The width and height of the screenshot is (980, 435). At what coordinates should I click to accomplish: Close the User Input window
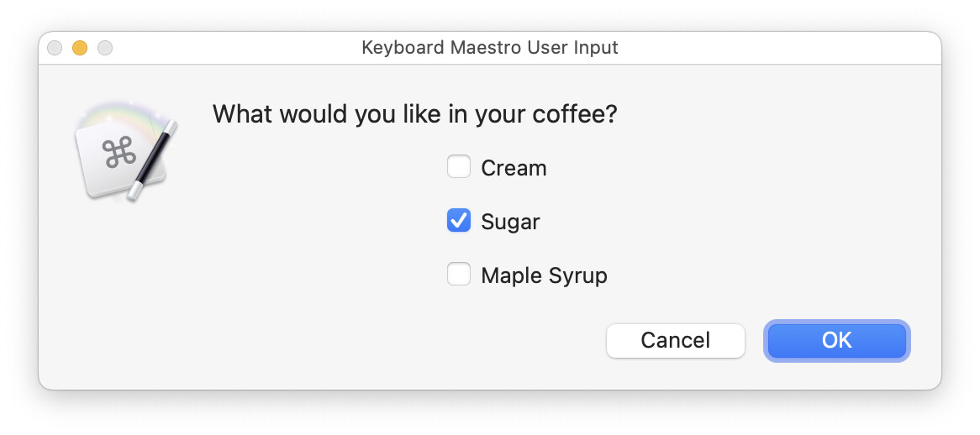pos(55,48)
